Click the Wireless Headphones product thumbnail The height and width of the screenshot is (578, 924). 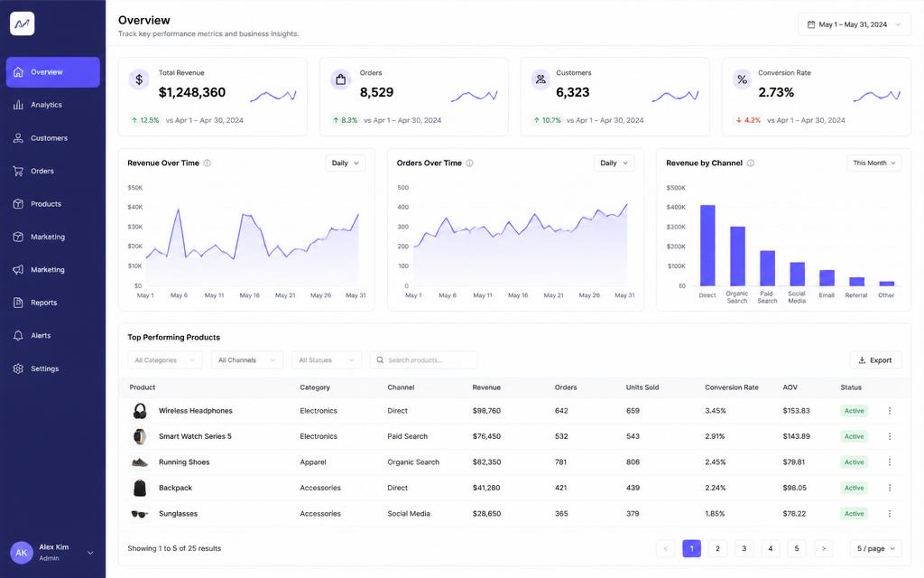click(x=140, y=411)
